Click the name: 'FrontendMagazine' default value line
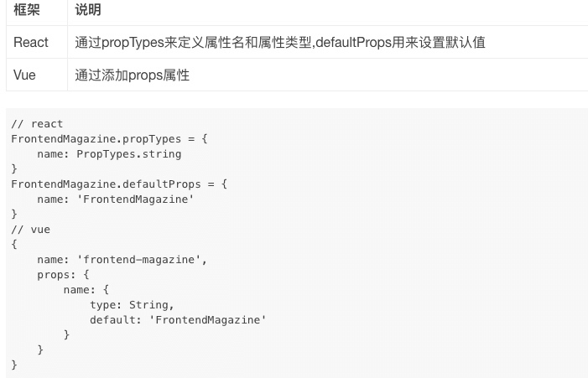The image size is (588, 378). click(116, 199)
